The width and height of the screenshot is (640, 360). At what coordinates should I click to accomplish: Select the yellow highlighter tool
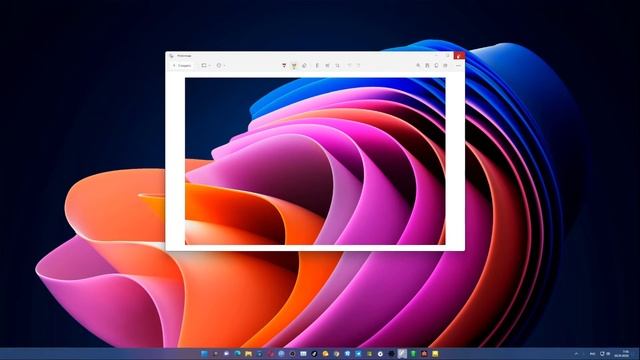coord(294,65)
